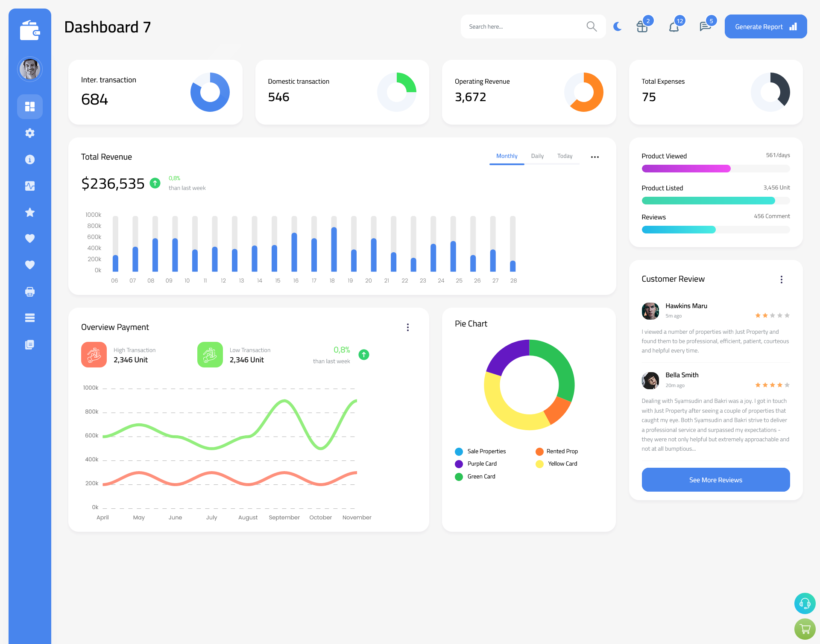Open the list/menu lines icon
820x644 pixels.
[29, 318]
